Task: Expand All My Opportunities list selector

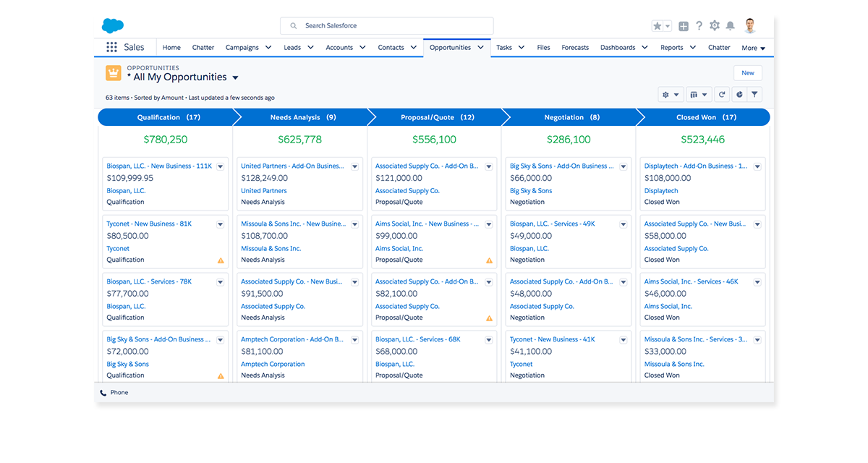Action: click(235, 78)
